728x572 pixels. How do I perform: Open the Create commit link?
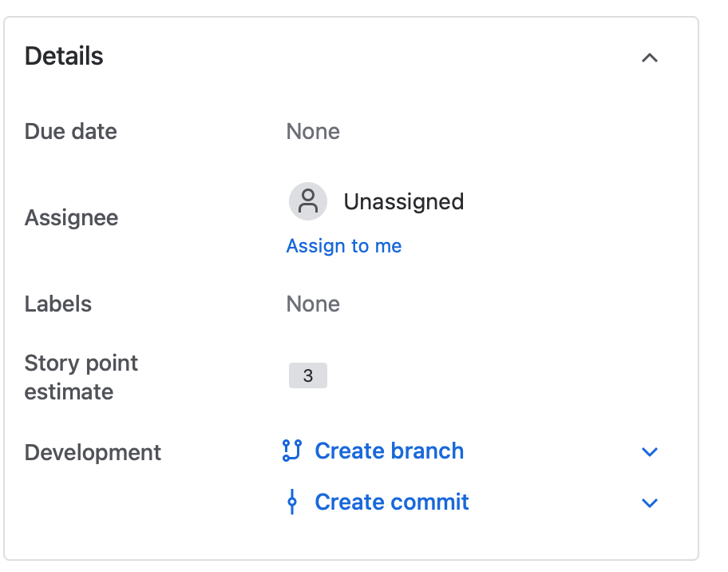pos(392,502)
